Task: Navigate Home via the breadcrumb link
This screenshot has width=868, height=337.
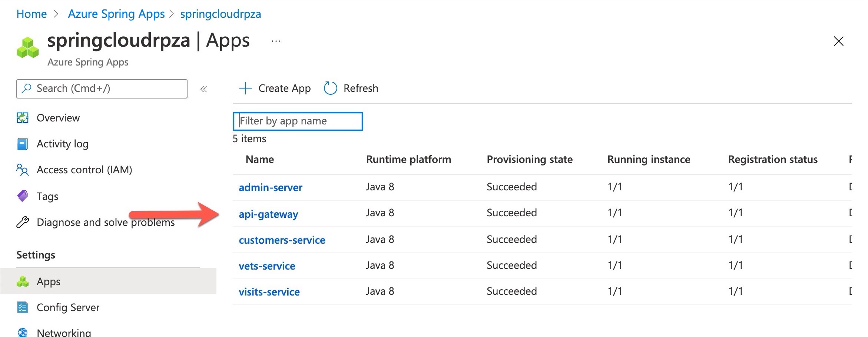Action: pyautogui.click(x=31, y=13)
